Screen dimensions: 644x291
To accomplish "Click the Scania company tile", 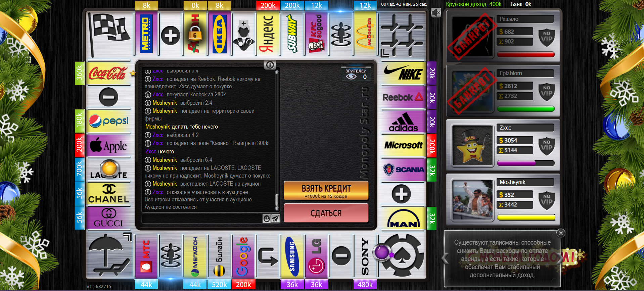I will click(403, 170).
